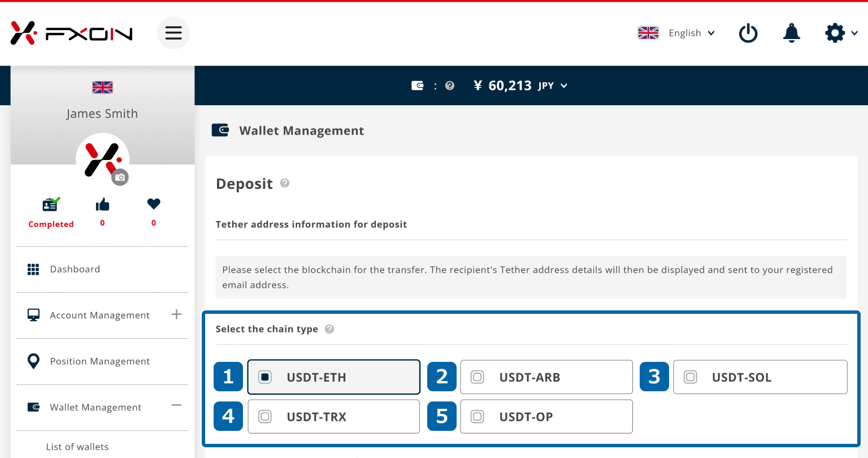Click the Wallet Management page header icon

220,131
